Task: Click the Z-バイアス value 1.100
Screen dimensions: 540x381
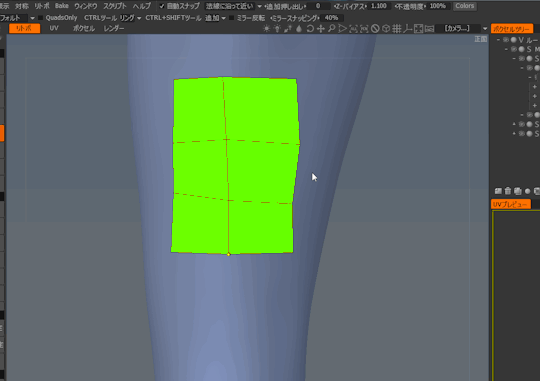Action: tap(378, 6)
